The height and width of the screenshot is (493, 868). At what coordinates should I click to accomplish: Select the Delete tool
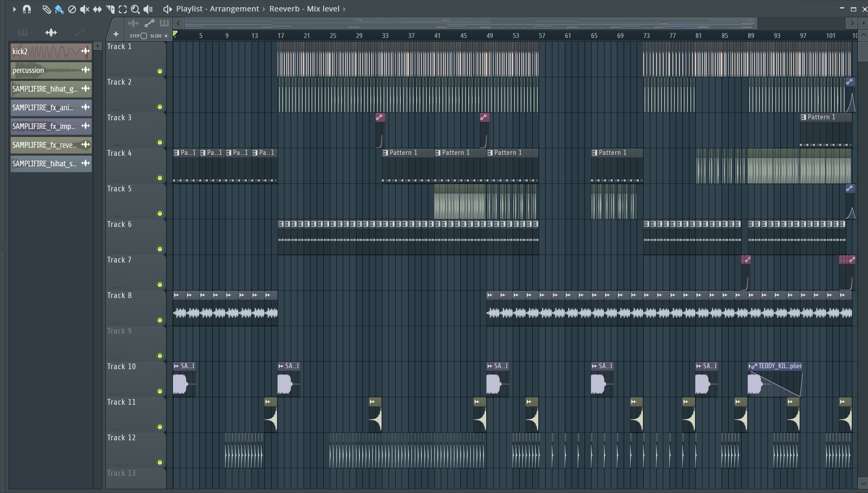click(x=72, y=9)
